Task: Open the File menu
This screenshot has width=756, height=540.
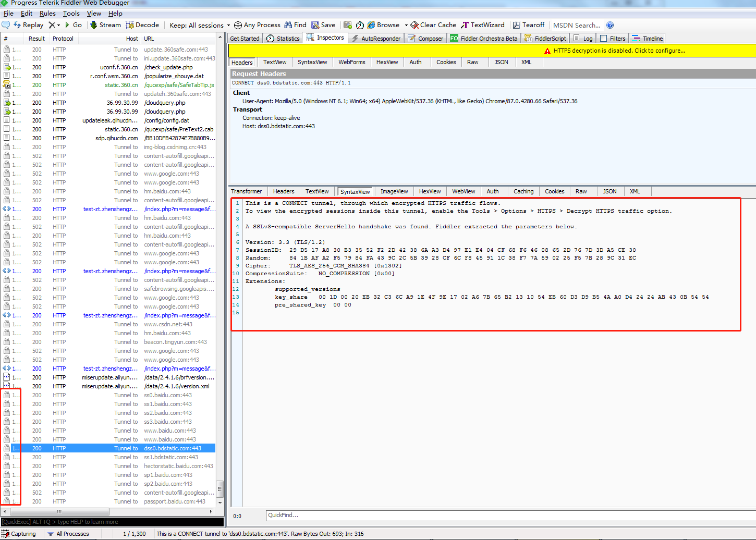Action: (8, 14)
